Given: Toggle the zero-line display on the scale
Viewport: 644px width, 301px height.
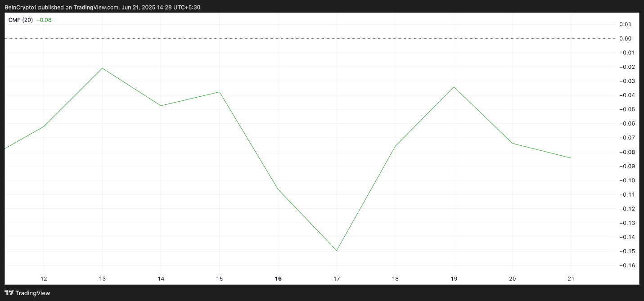Looking at the screenshot, I should [626, 38].
